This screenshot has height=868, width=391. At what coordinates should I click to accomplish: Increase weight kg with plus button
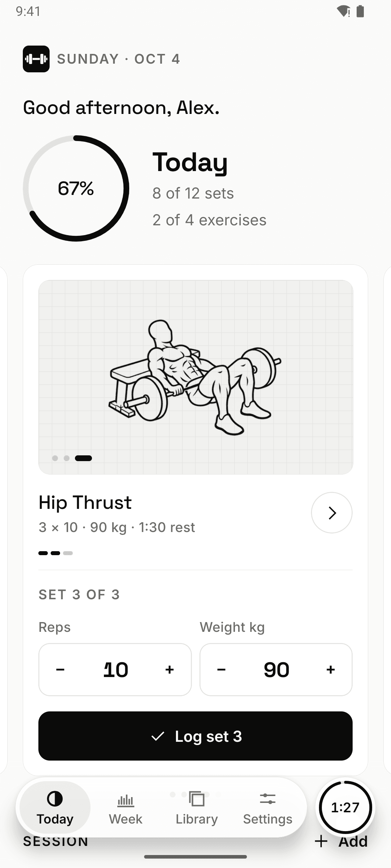click(x=331, y=670)
